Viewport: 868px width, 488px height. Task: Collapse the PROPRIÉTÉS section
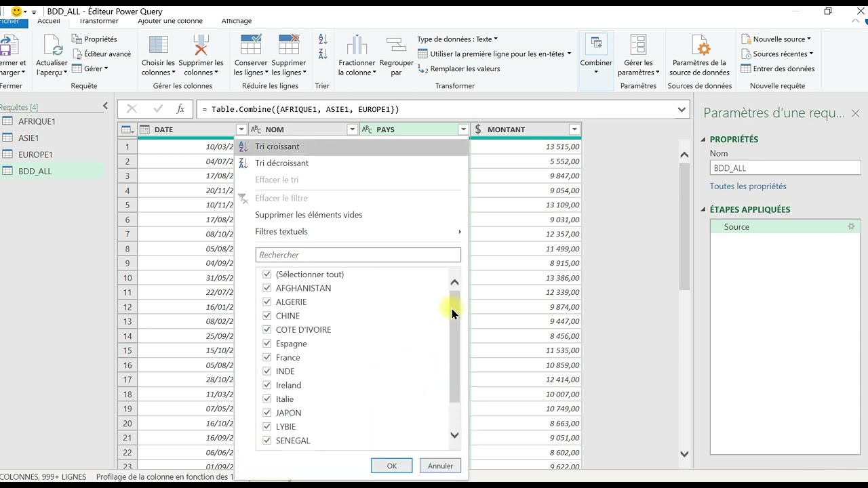pyautogui.click(x=703, y=140)
